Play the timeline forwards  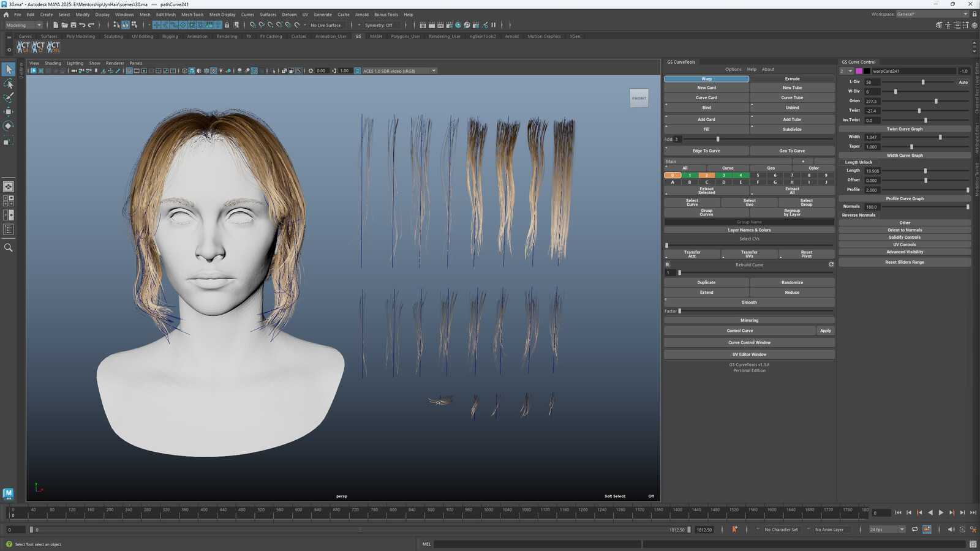pyautogui.click(x=941, y=512)
